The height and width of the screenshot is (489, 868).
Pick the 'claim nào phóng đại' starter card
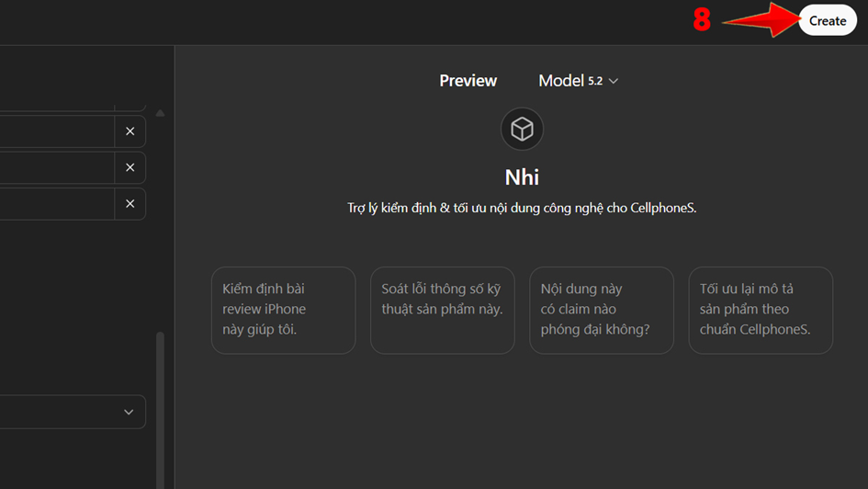tap(601, 310)
